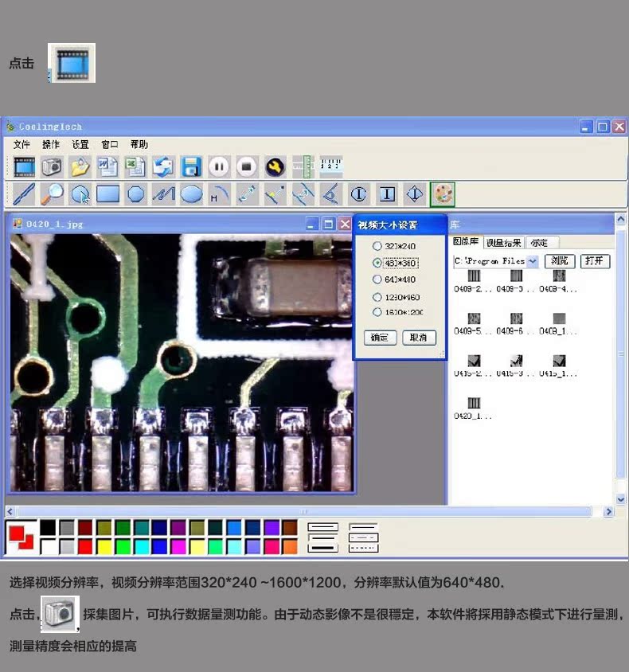The height and width of the screenshot is (672, 629).
Task: Confirm video size with 确定 button
Action: click(380, 337)
